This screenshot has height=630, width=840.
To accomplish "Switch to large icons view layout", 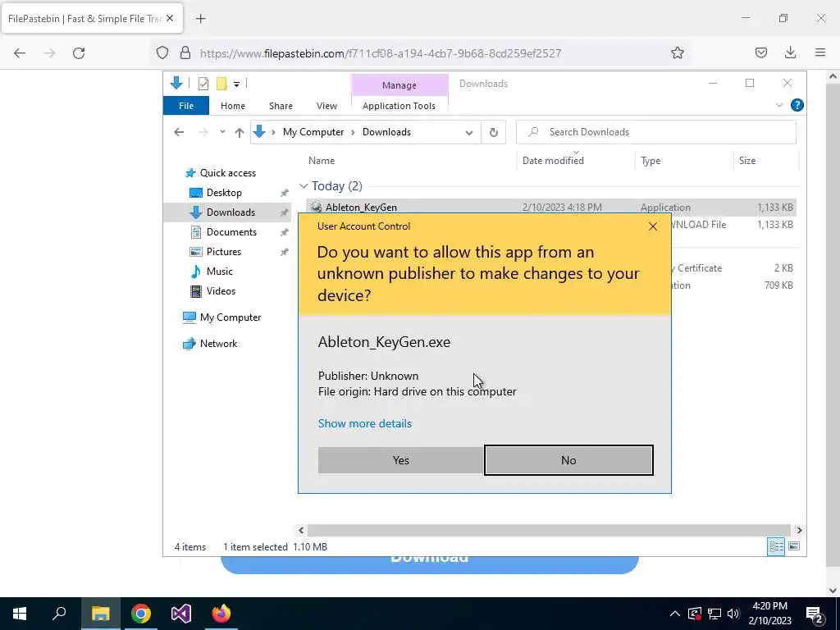I will click(794, 546).
